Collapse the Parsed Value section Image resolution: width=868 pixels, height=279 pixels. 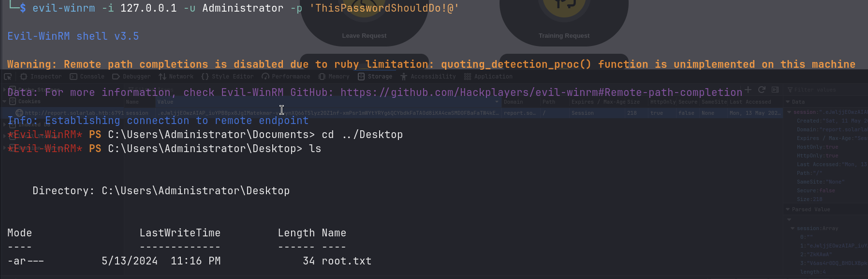(788, 209)
